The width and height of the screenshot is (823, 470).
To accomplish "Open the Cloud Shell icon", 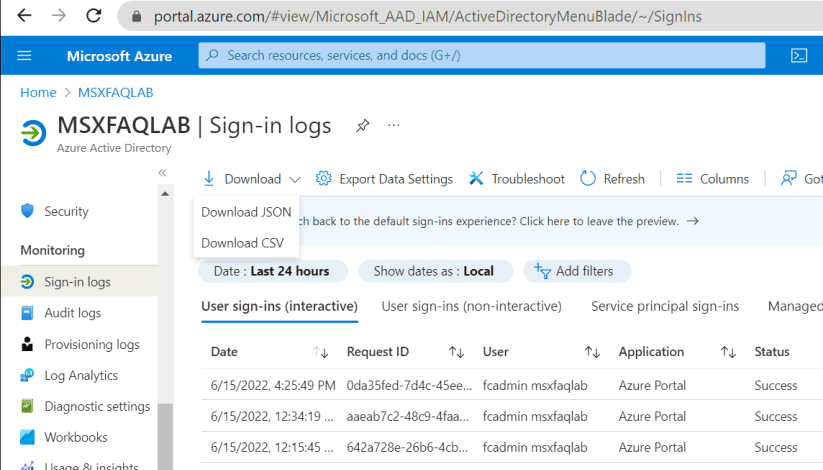I will coord(799,56).
